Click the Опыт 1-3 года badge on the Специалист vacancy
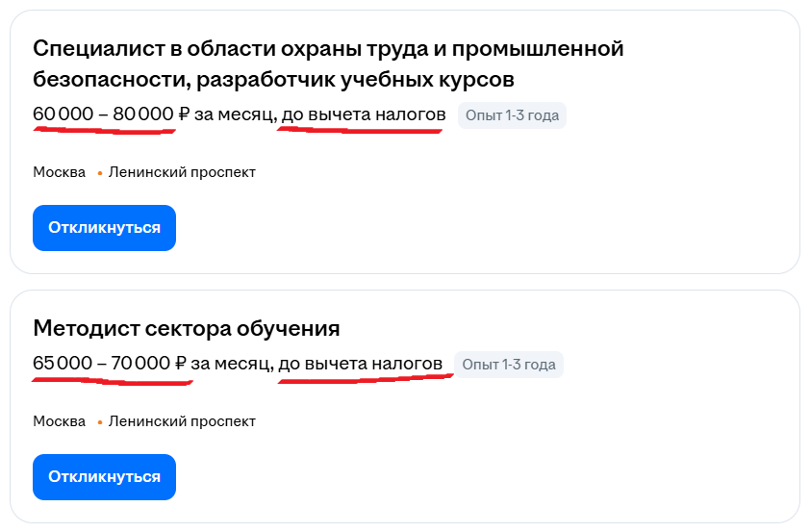Image resolution: width=810 pixels, height=532 pixels. tap(512, 115)
